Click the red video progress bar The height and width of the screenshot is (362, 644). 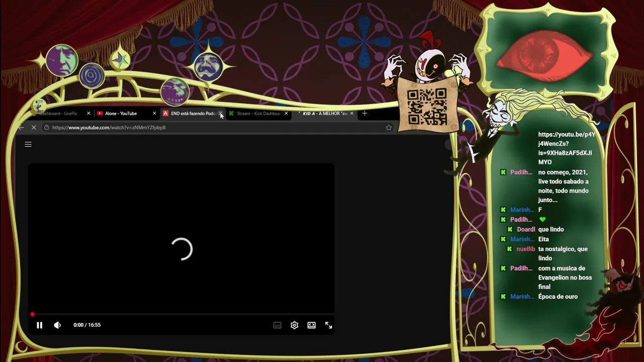coord(181,315)
